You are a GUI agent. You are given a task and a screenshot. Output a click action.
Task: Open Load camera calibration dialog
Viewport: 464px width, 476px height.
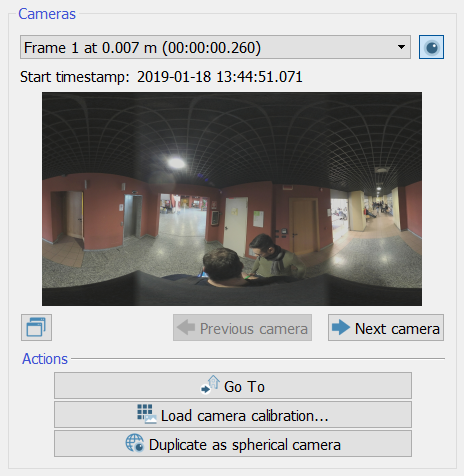tap(233, 414)
